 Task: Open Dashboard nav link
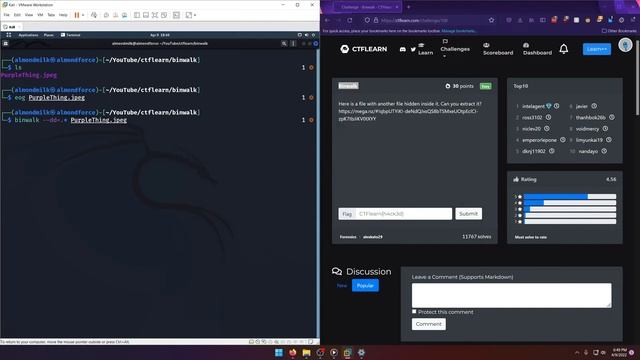[537, 49]
